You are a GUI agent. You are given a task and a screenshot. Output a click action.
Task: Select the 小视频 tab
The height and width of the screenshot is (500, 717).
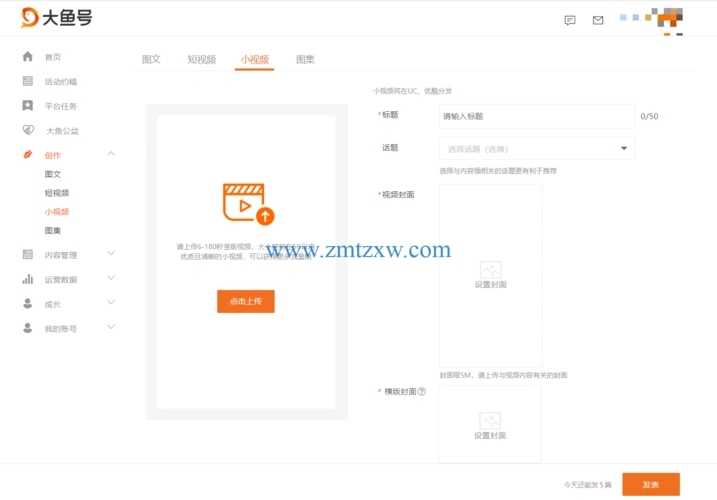pyautogui.click(x=255, y=59)
